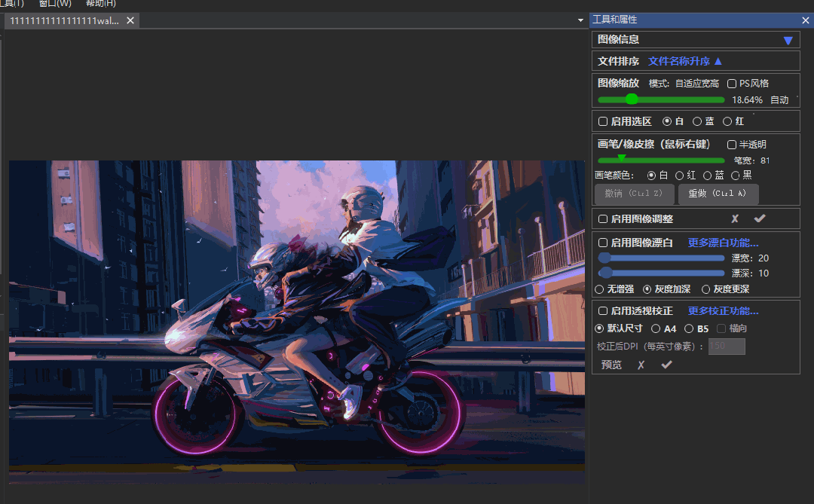Set 画笔颜色 to 红

[679, 176]
